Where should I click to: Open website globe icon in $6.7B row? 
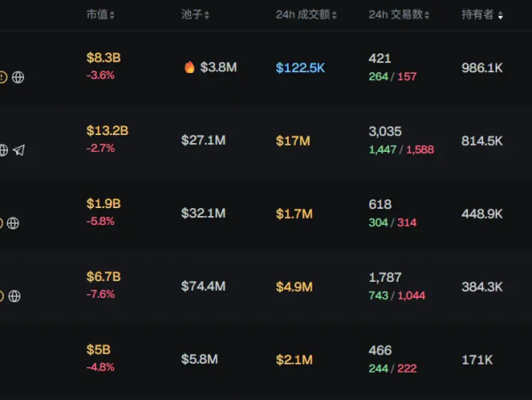point(14,296)
